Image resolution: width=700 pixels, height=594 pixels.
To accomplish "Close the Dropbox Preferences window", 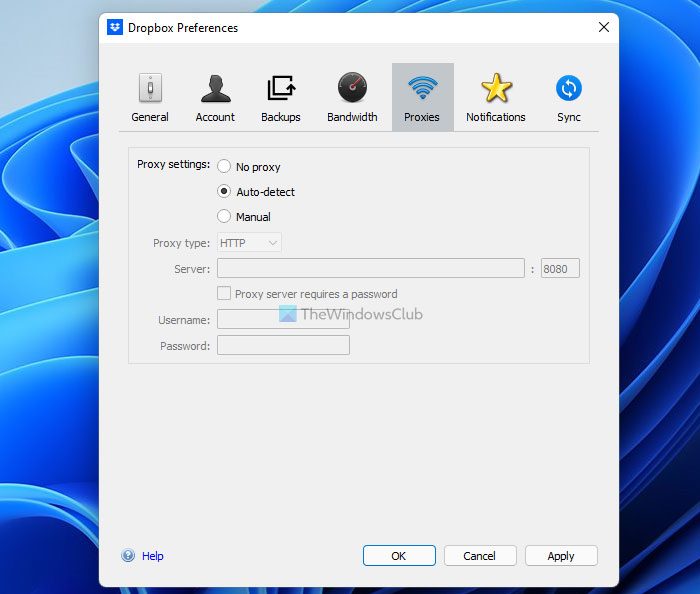I will (603, 27).
